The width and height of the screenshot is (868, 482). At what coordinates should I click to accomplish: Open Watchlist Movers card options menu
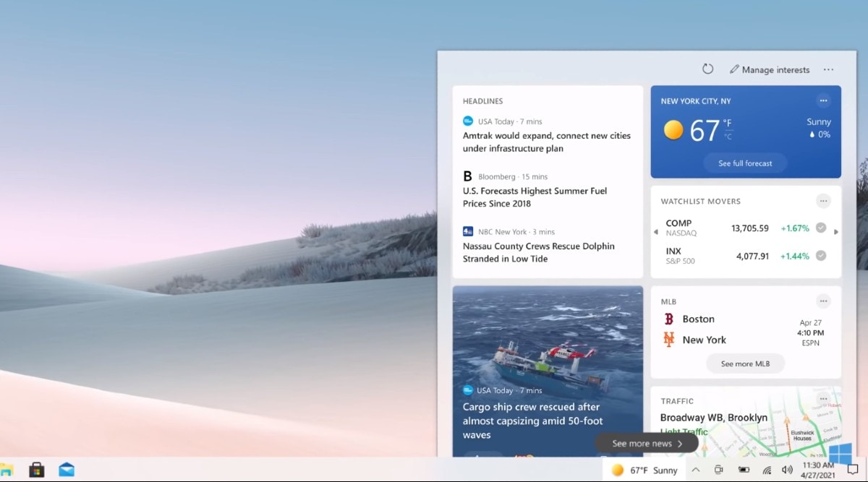tap(823, 201)
